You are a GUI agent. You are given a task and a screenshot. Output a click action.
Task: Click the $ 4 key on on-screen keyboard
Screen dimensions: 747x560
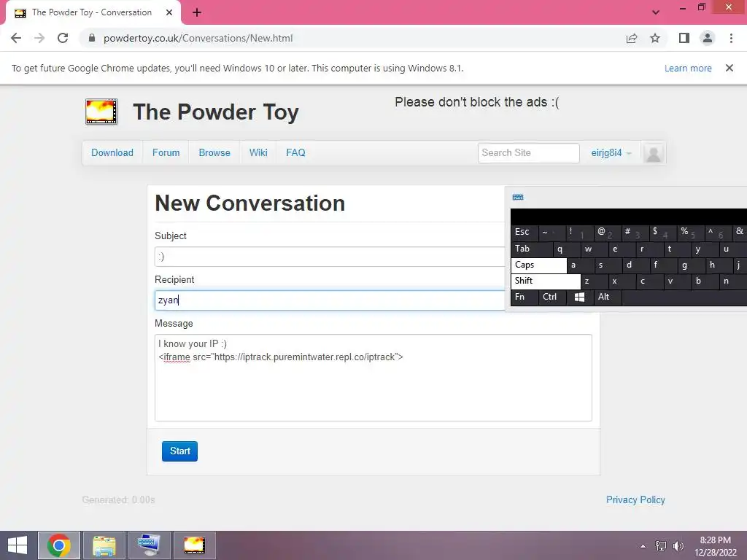tap(663, 233)
